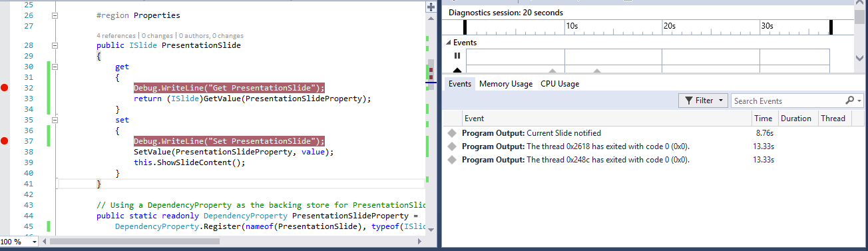Click the Debug.WriteLine "Get PresentationSlide" statement

[229, 88]
